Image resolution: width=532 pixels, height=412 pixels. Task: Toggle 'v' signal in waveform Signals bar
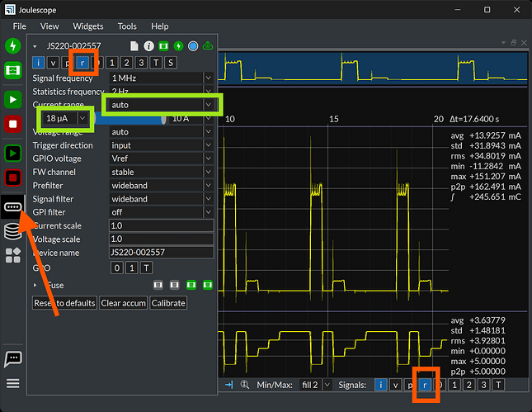395,385
